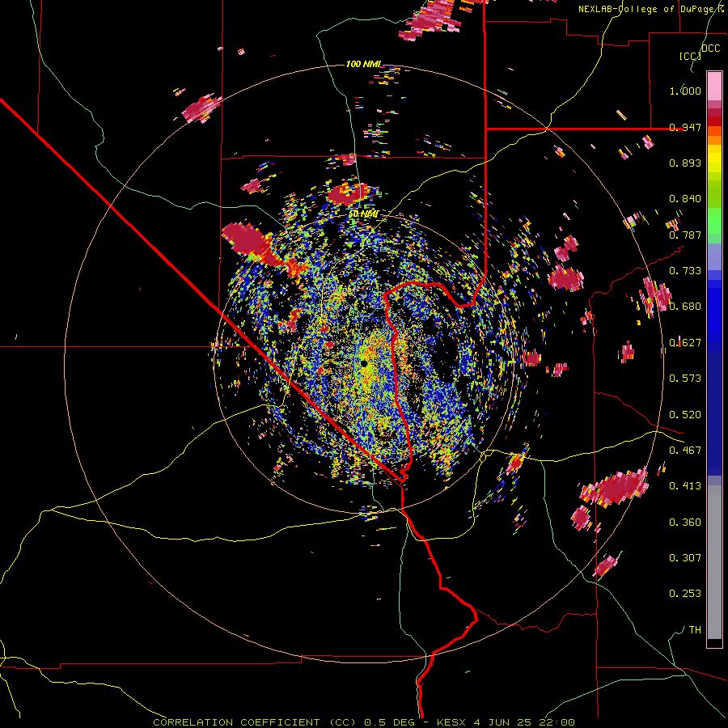Select the 0.840 legend value

(685, 199)
